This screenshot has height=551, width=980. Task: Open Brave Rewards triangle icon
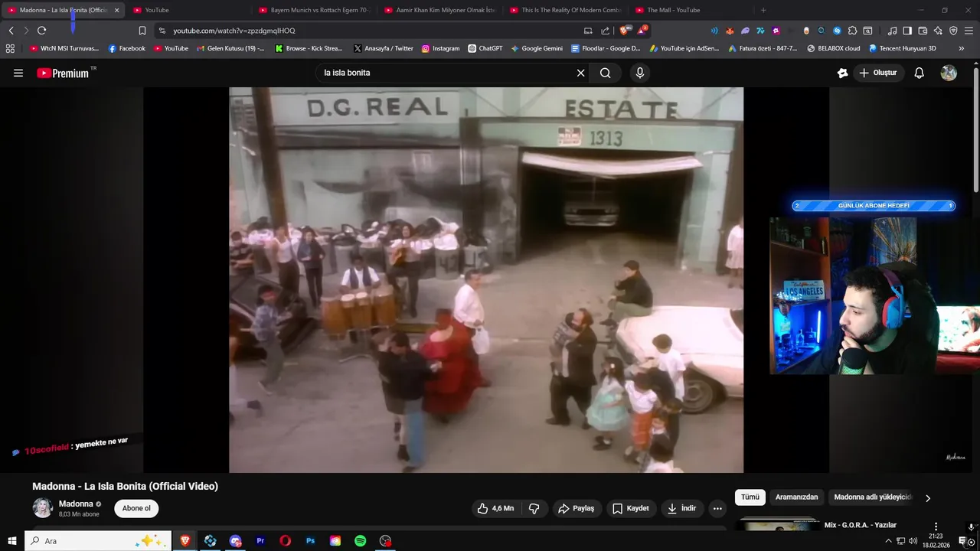[642, 30]
